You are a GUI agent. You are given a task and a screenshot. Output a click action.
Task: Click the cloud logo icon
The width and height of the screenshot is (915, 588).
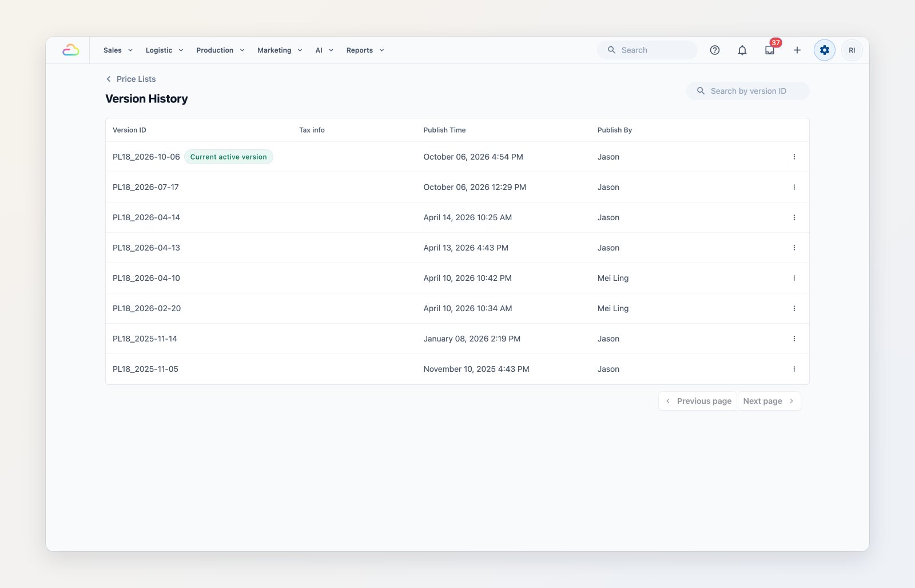(x=71, y=50)
